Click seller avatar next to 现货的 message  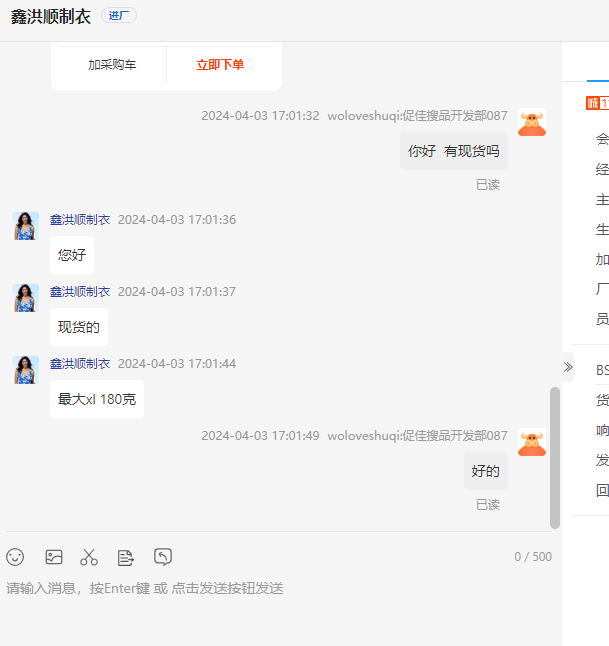(26, 298)
